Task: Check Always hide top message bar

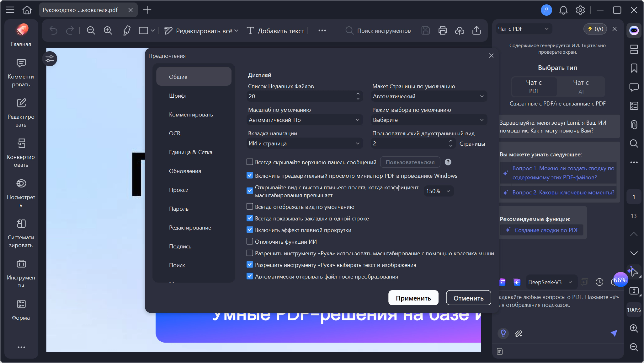Action: click(250, 162)
